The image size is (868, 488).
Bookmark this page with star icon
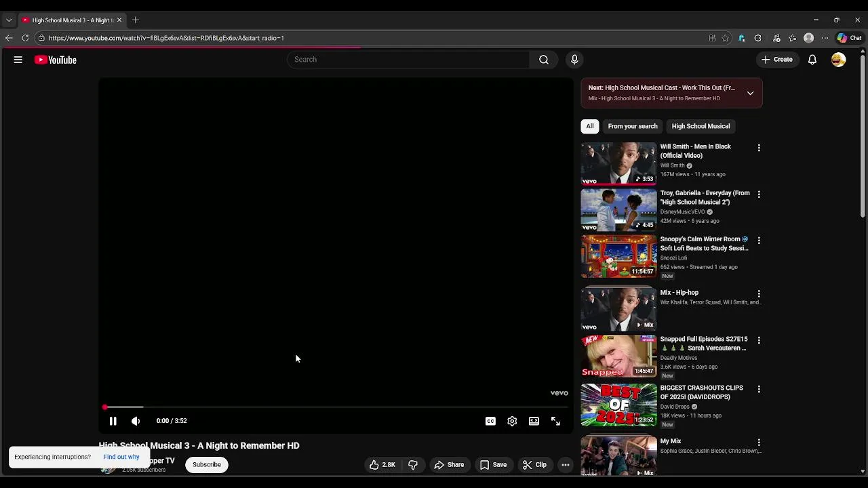[726, 38]
